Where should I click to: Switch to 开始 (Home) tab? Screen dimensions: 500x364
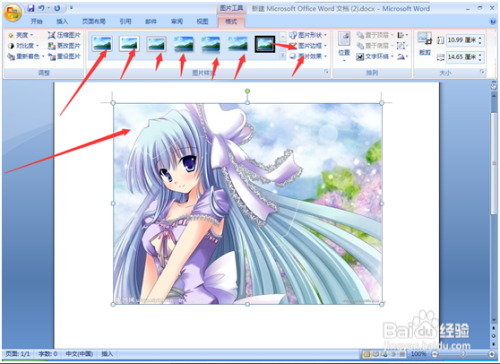[x=36, y=21]
